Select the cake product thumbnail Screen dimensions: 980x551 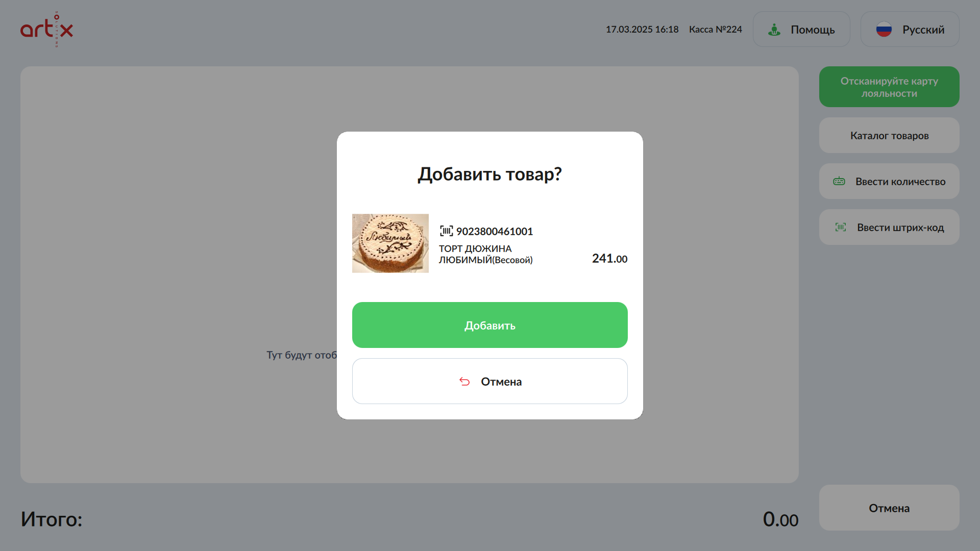point(390,243)
